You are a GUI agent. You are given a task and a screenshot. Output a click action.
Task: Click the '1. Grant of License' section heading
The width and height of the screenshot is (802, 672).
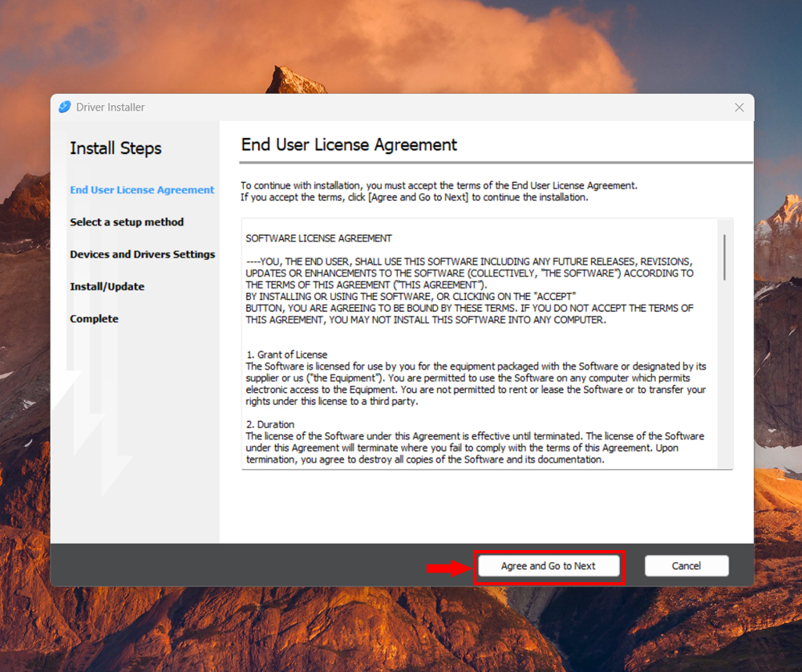tap(286, 354)
